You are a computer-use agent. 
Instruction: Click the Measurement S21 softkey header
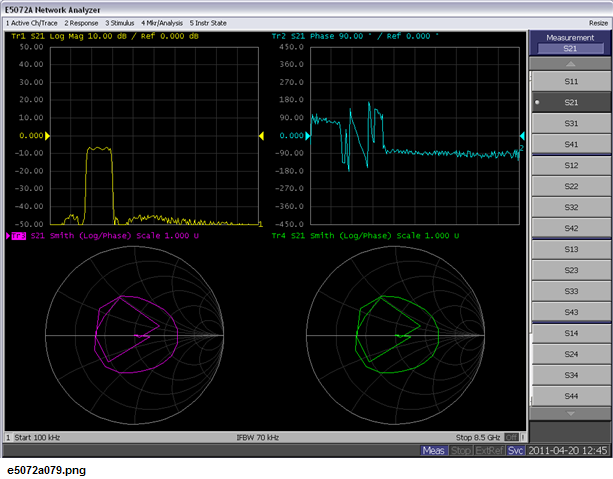pyautogui.click(x=570, y=43)
